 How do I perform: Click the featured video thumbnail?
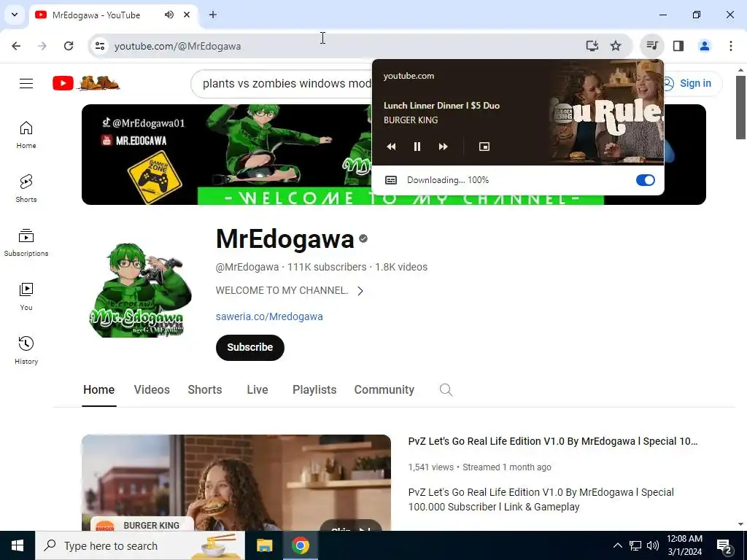(x=236, y=483)
